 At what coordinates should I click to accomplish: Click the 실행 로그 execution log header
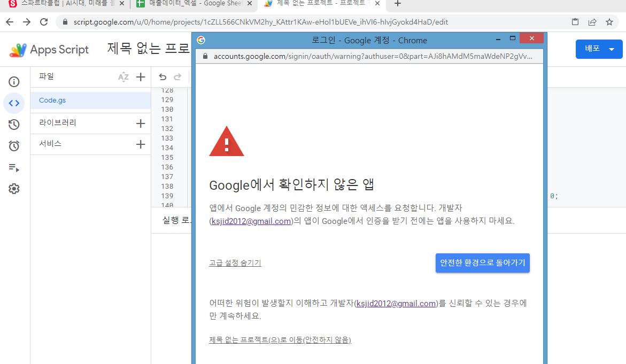pyautogui.click(x=177, y=220)
